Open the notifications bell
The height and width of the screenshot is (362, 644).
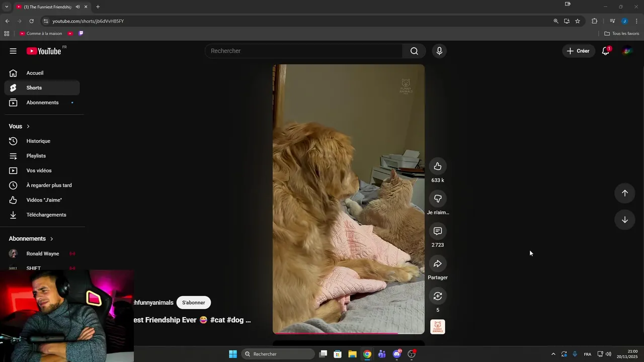606,51
